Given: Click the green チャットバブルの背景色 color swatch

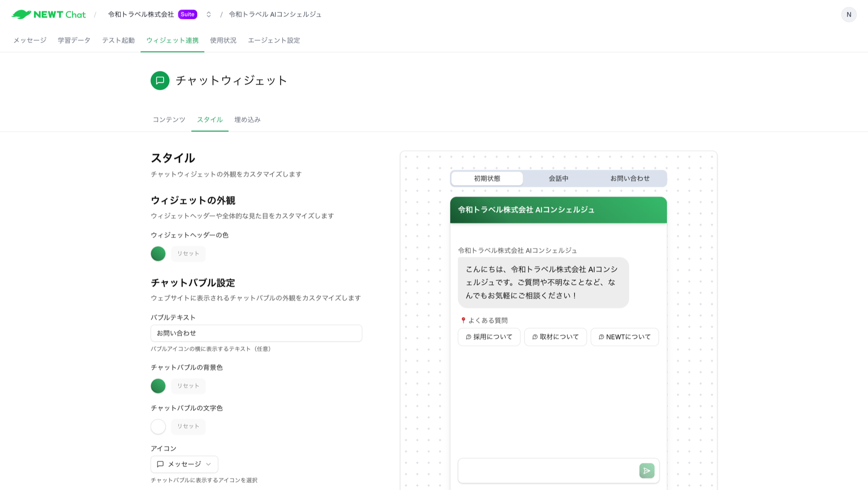Looking at the screenshot, I should [158, 386].
